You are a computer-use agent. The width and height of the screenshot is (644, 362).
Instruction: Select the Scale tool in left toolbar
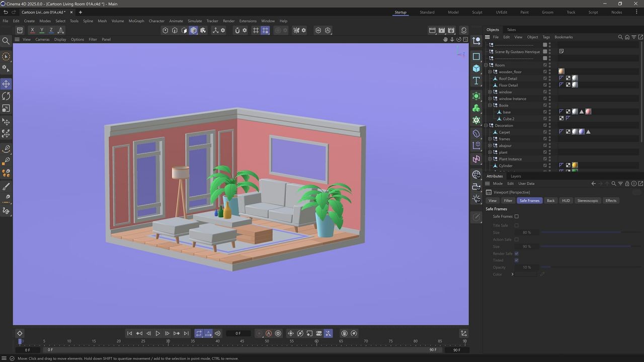tap(6, 108)
